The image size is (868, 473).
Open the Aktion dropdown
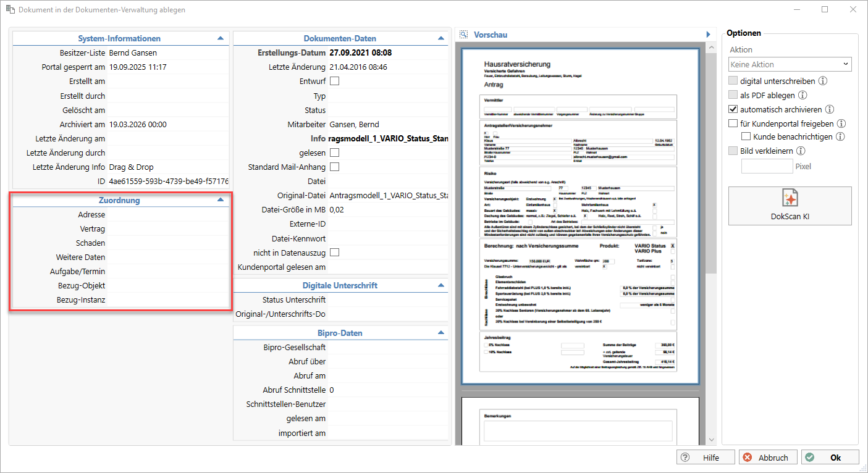tap(790, 64)
